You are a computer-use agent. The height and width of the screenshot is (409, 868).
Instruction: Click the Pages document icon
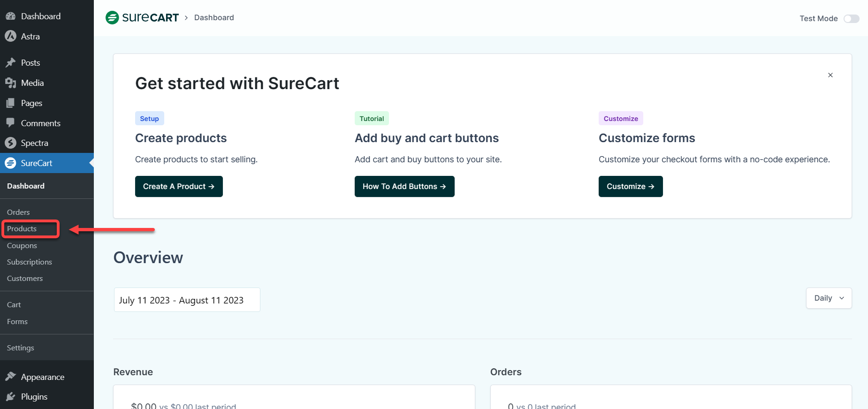(10, 103)
